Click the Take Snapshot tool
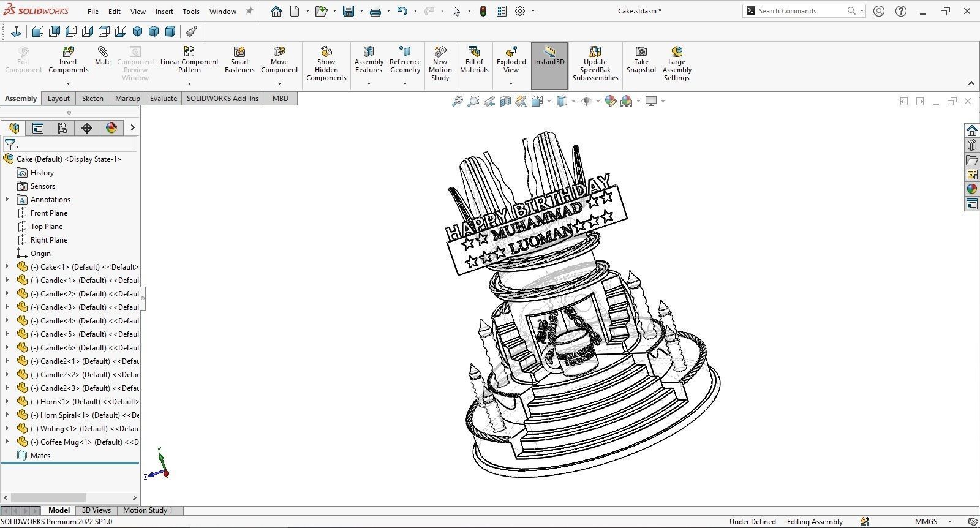The width and height of the screenshot is (980, 528). [641, 60]
